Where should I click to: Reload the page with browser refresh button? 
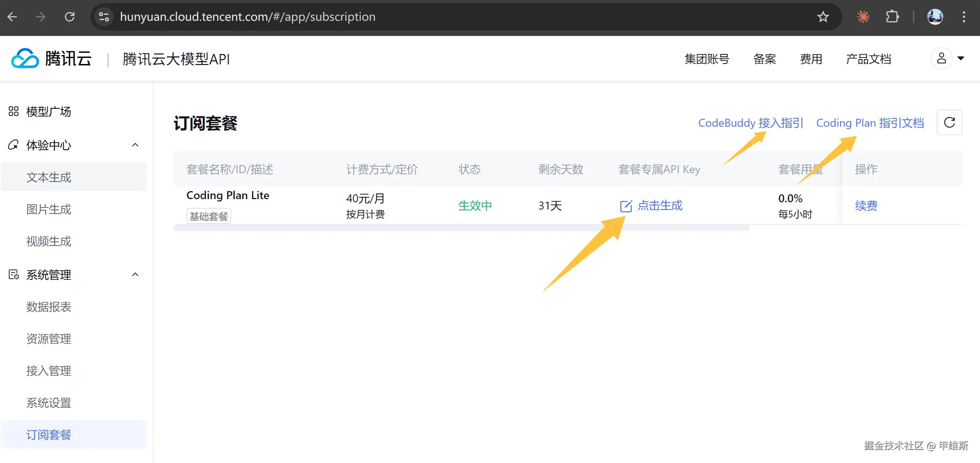pyautogui.click(x=70, y=17)
